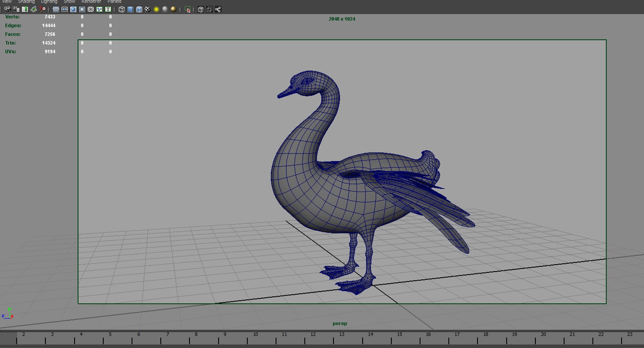Open the Renderer panel menu
644x348 pixels.
pos(91,2)
